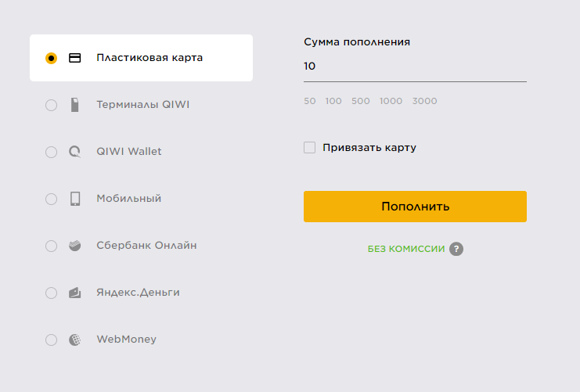Click the Сбербанк Онлайн label

146,246
